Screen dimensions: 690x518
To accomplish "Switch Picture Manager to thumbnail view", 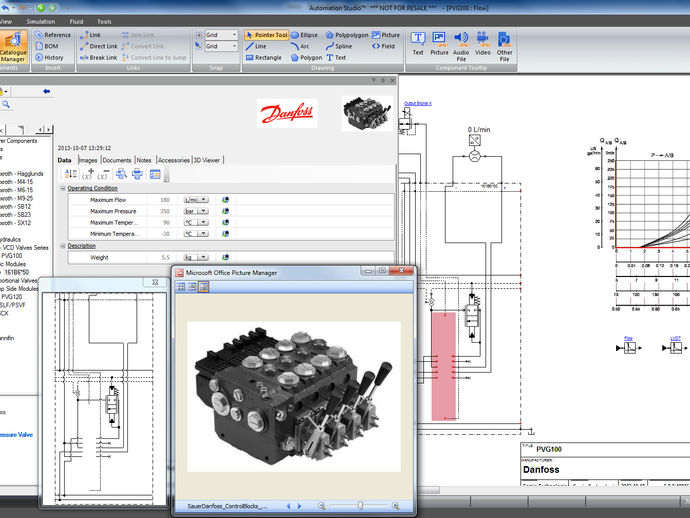I will click(181, 287).
